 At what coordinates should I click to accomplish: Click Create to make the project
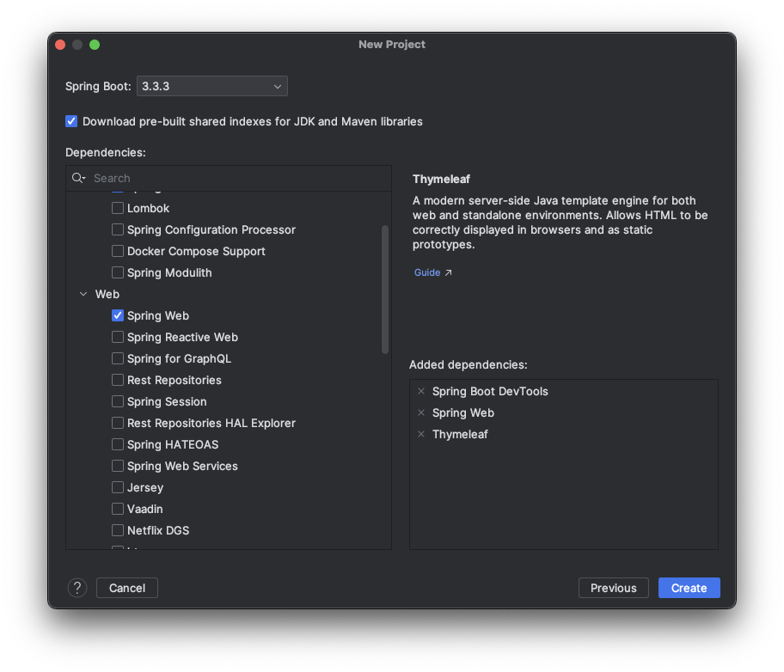[689, 588]
